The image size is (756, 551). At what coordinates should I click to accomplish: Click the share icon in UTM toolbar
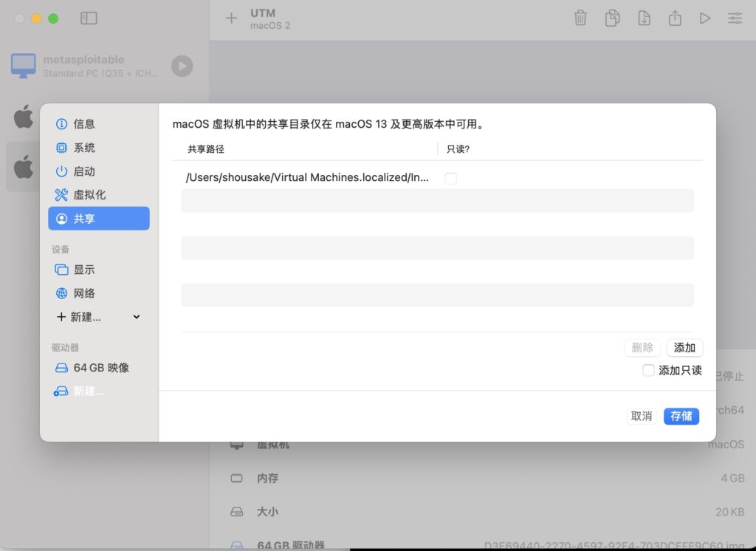[675, 18]
